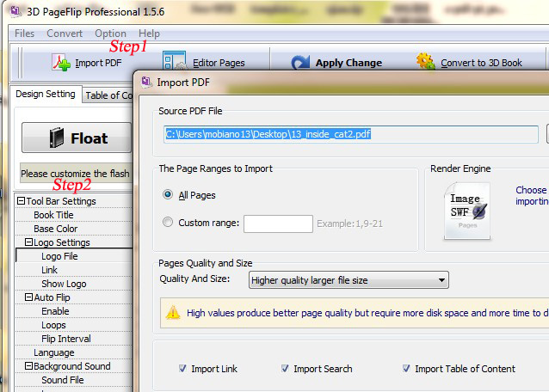Click the Custom range text box

point(278,224)
